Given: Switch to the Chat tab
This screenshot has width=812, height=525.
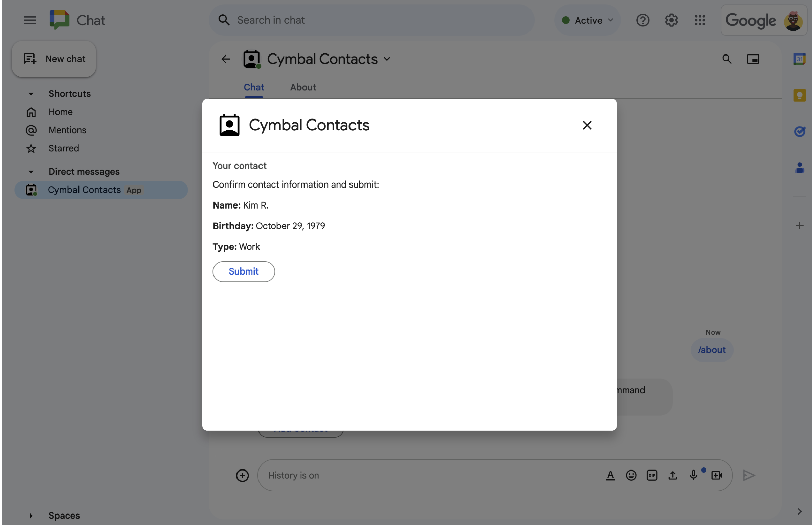Looking at the screenshot, I should 253,87.
